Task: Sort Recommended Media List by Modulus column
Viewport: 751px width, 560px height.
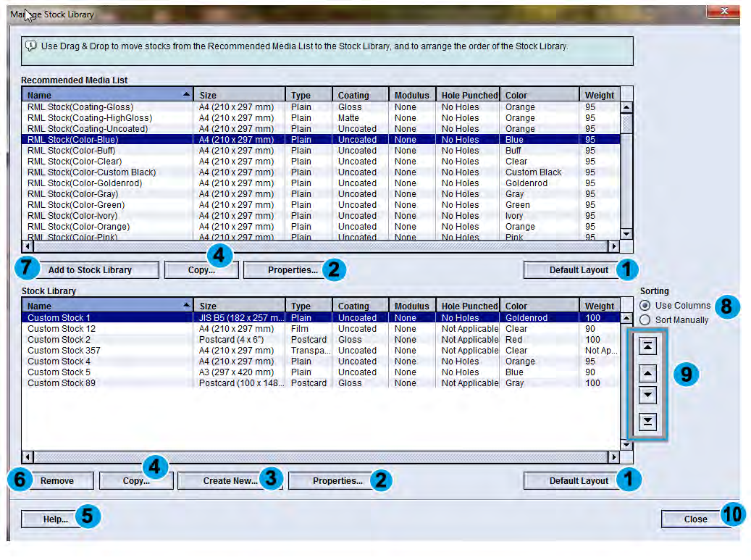Action: point(412,95)
